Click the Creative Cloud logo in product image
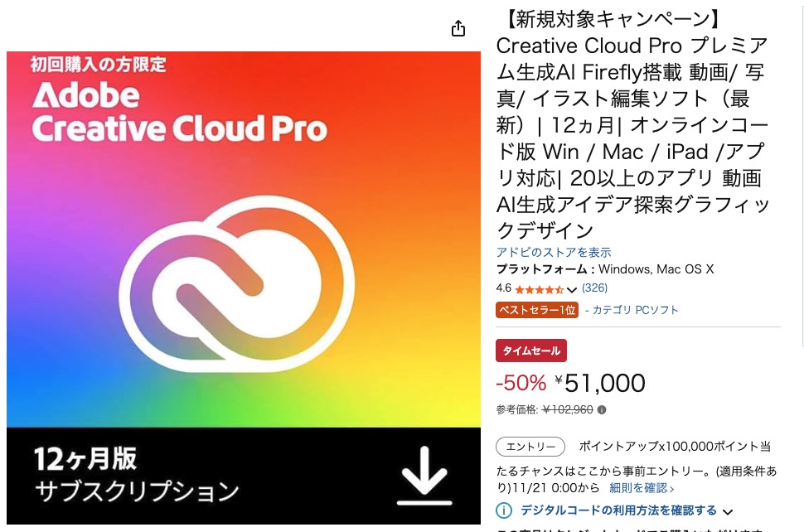 click(236, 283)
